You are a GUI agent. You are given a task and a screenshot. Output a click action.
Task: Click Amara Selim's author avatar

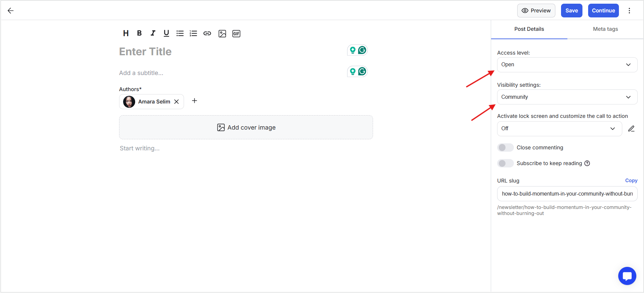[129, 101]
